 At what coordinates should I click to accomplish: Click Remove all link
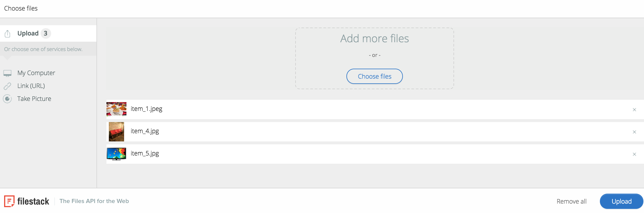[571, 202]
